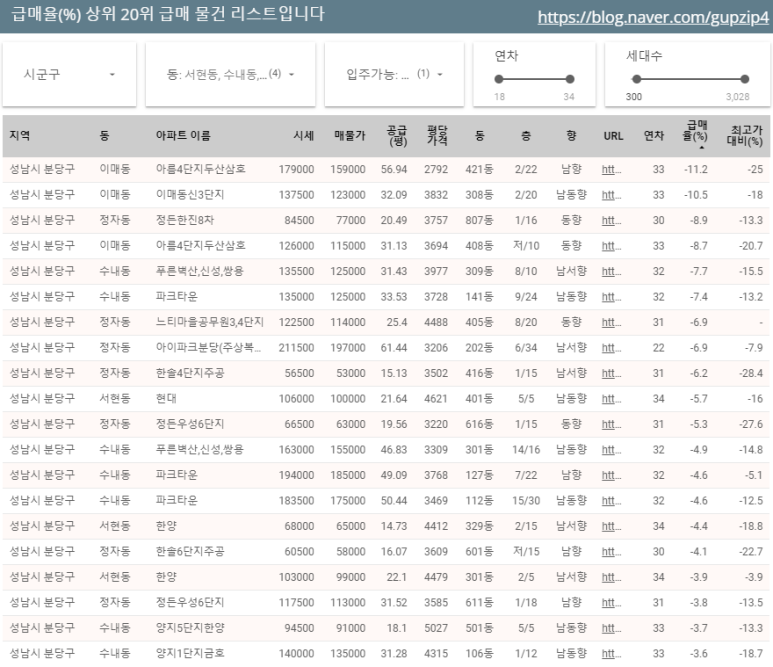
Task: Sort by 층 column header
Action: pyautogui.click(x=526, y=136)
